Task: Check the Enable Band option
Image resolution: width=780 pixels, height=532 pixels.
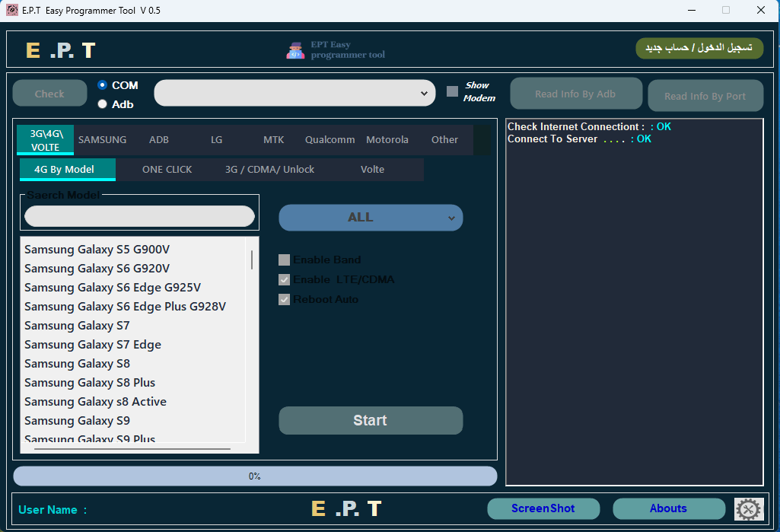Action: tap(284, 260)
